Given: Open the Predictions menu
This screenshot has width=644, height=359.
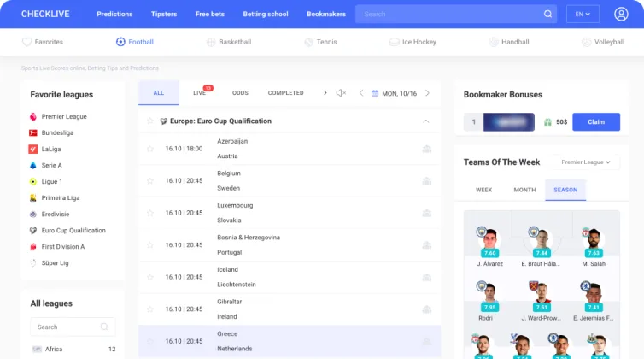Looking at the screenshot, I should click(x=114, y=14).
